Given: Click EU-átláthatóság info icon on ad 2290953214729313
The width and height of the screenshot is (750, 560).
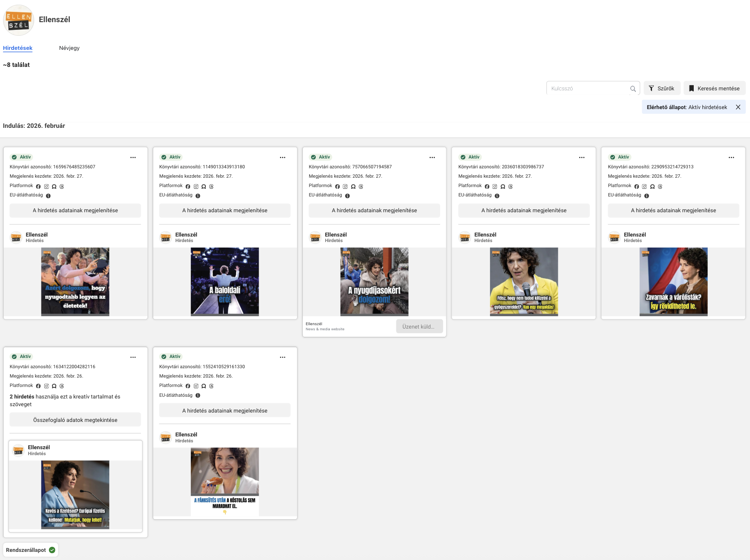Looking at the screenshot, I should pyautogui.click(x=646, y=196).
